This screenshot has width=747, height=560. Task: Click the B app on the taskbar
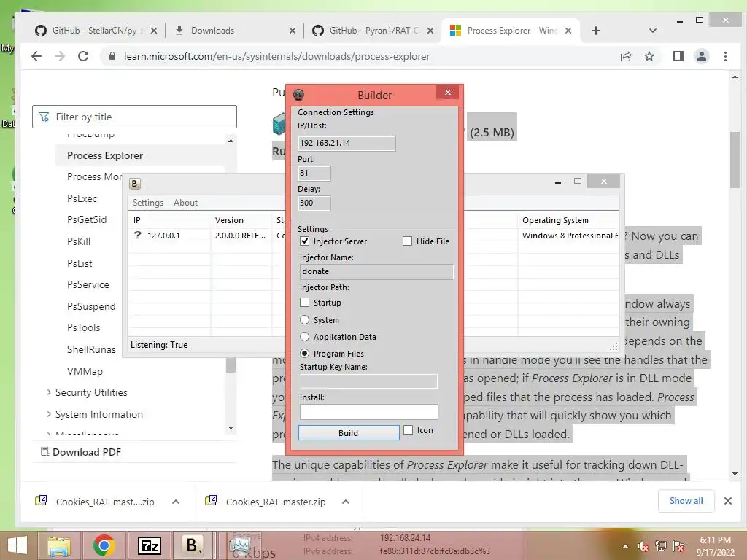[192, 545]
